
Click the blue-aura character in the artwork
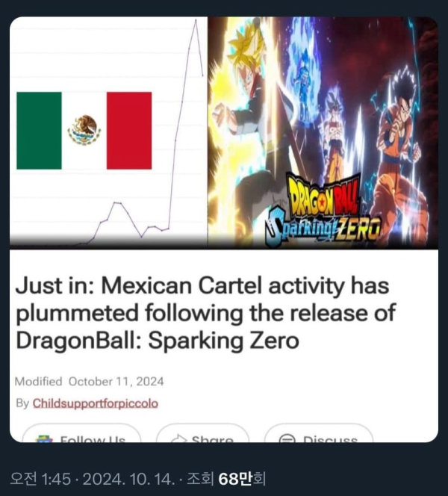[x=302, y=69]
